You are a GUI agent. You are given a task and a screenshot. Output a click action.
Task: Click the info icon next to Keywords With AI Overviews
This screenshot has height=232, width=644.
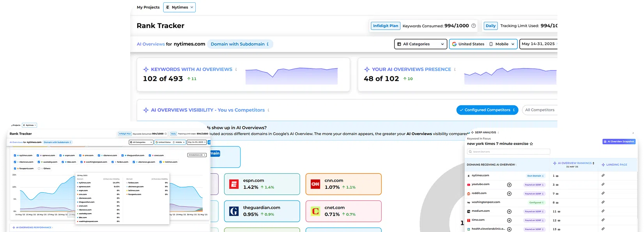click(236, 69)
